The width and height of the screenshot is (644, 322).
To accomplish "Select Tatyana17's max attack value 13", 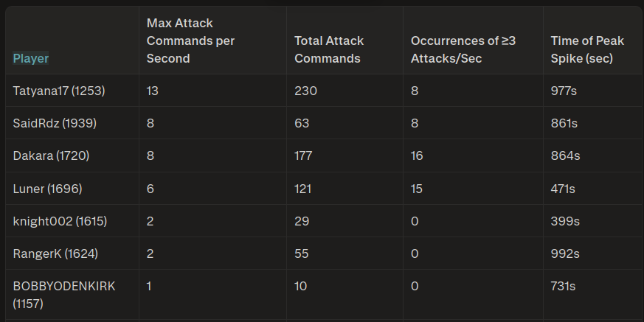I will (152, 91).
